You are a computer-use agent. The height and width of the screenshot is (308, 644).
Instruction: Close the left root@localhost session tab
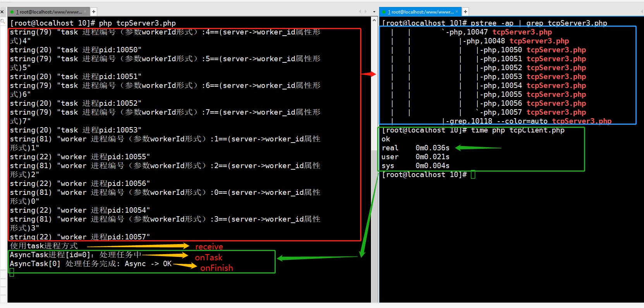pyautogui.click(x=85, y=12)
